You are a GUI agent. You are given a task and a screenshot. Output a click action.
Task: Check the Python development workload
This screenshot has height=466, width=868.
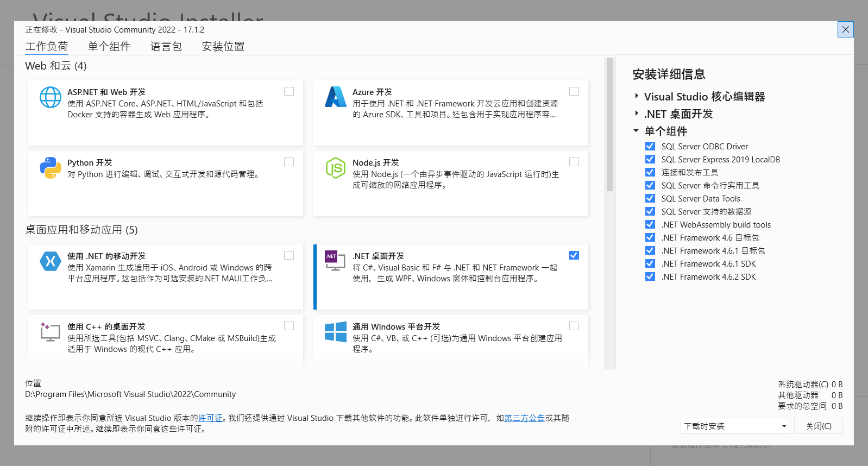pyautogui.click(x=289, y=162)
